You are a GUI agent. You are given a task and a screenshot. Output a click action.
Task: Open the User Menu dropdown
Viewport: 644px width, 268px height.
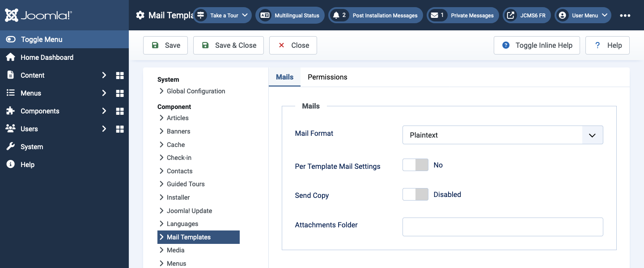click(x=583, y=15)
